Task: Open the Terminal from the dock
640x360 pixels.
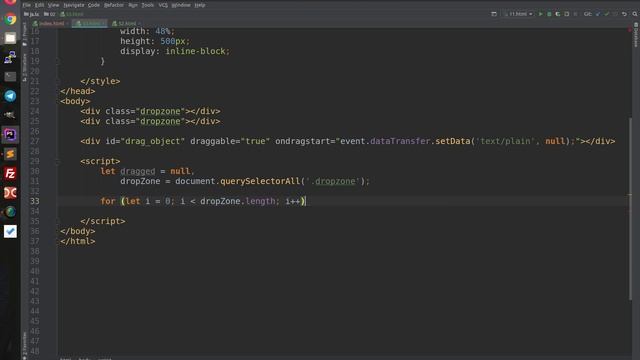Action: (10, 76)
